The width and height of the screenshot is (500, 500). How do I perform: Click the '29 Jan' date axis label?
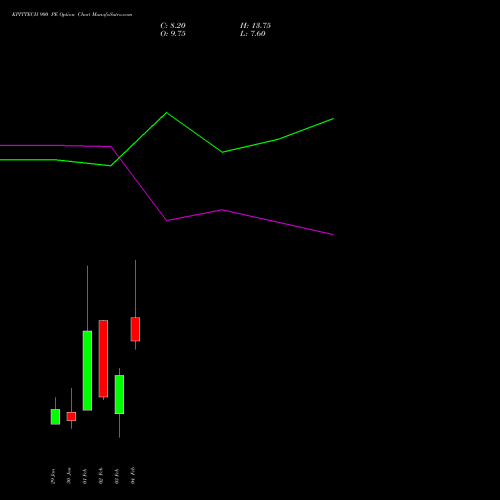click(x=53, y=476)
